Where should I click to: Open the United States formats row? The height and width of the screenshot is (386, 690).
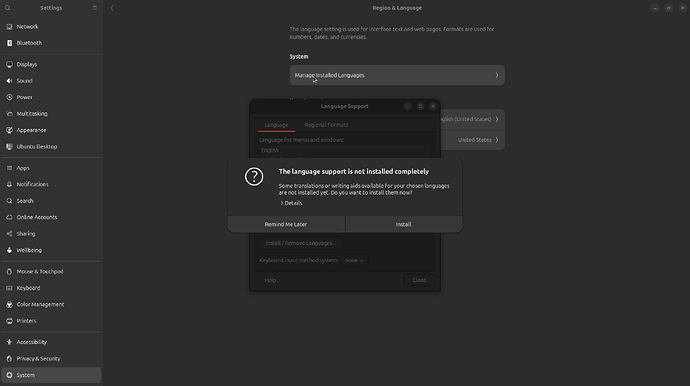pos(472,140)
